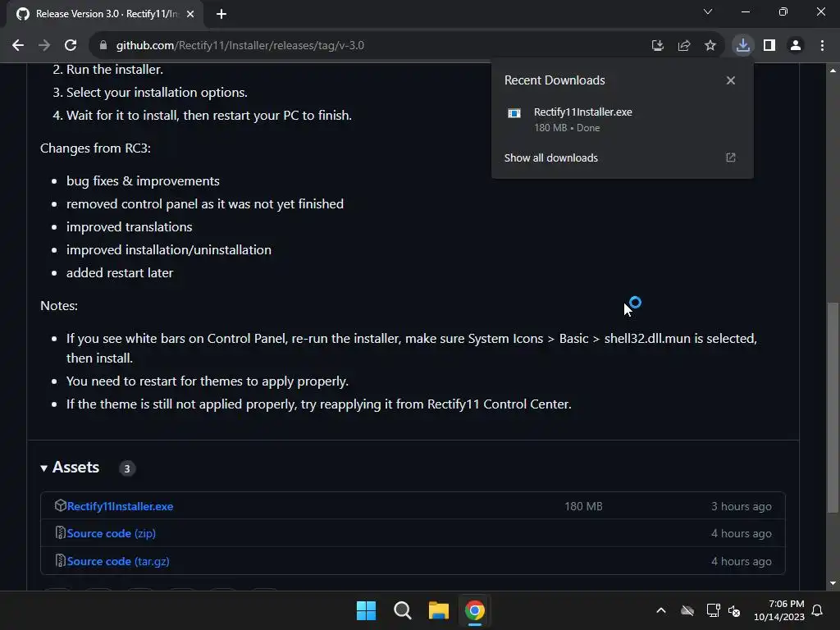Viewport: 840px width, 630px height.
Task: Click the archive icon beside Source code (tar.gz)
Action: (60, 561)
